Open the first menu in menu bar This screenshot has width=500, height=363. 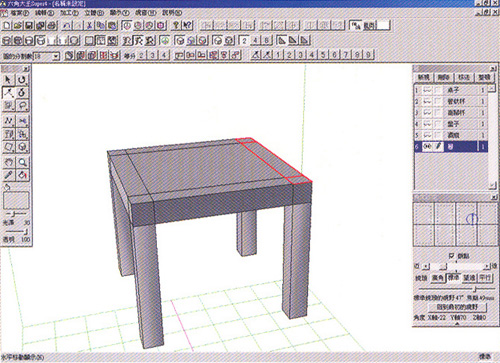(x=19, y=13)
